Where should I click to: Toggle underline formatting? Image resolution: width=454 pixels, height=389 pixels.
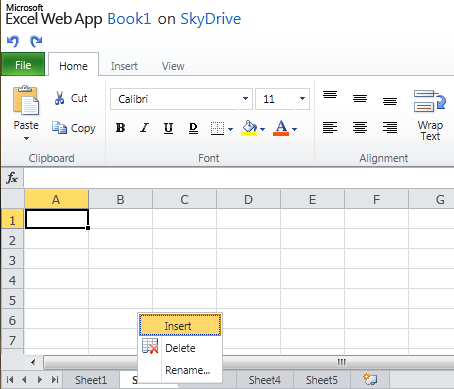point(168,128)
